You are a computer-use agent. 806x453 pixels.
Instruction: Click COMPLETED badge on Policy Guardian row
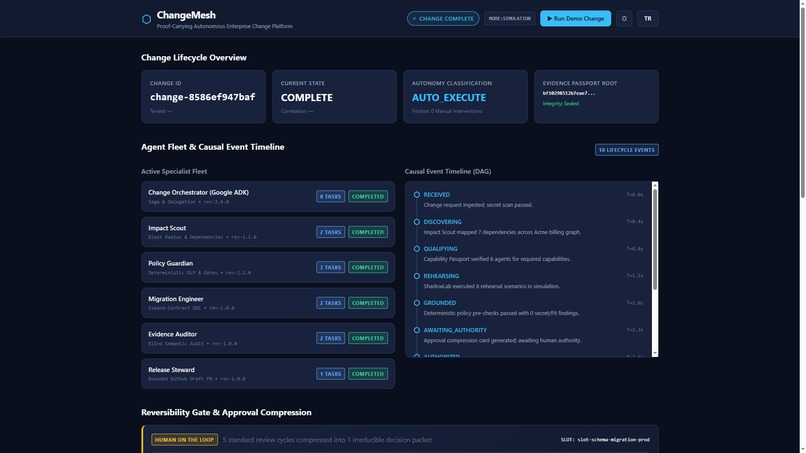click(x=368, y=267)
